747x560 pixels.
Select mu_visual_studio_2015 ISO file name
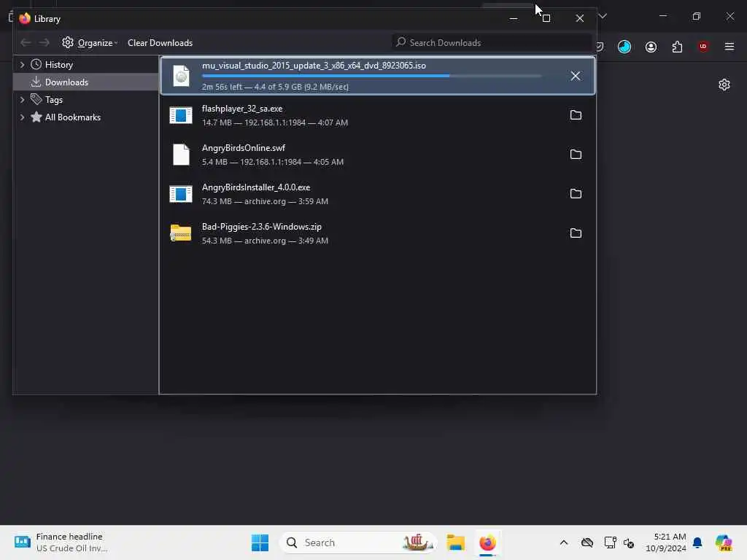coord(314,66)
